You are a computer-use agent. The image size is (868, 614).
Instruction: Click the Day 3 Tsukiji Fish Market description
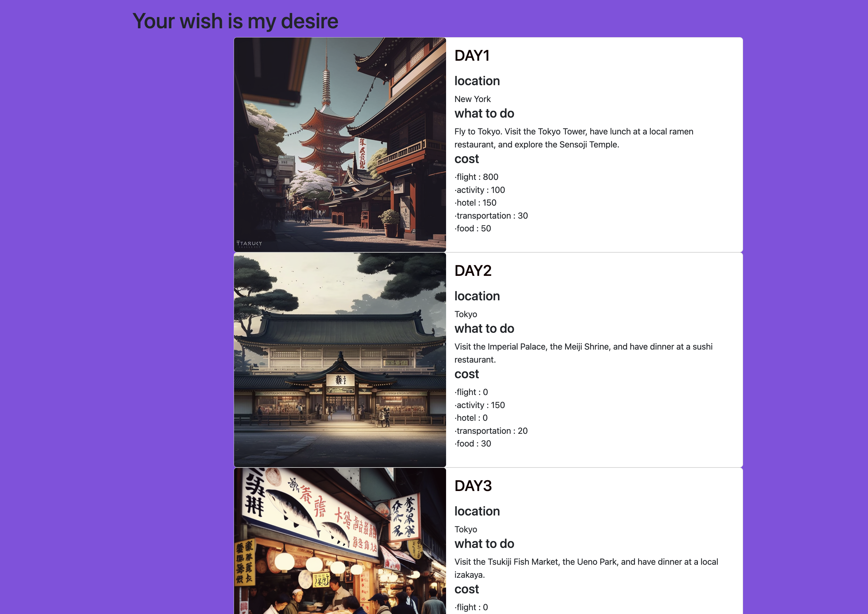click(x=585, y=568)
